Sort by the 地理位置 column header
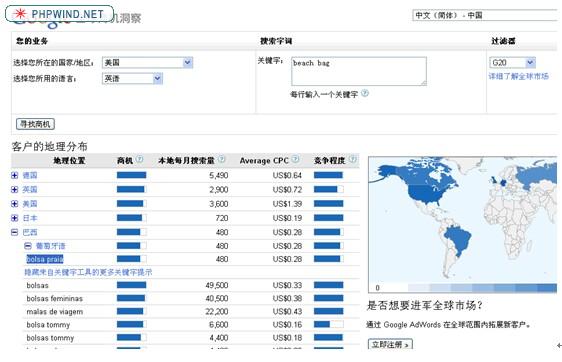 [x=69, y=161]
